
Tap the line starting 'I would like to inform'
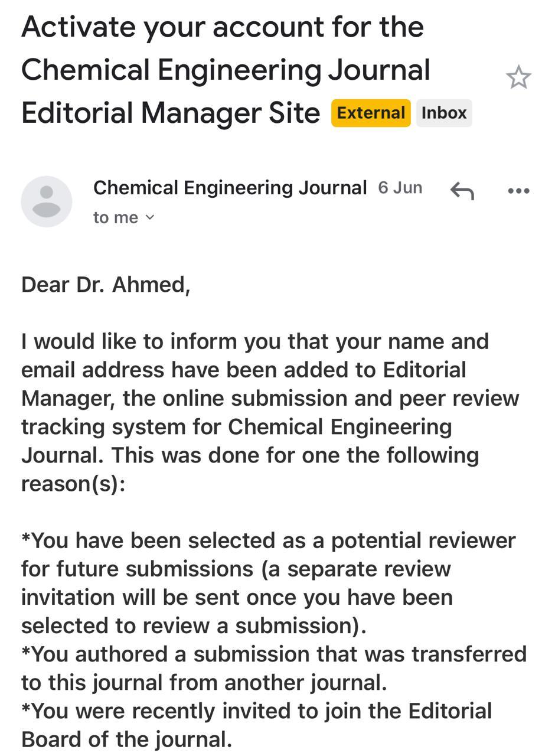255,341
